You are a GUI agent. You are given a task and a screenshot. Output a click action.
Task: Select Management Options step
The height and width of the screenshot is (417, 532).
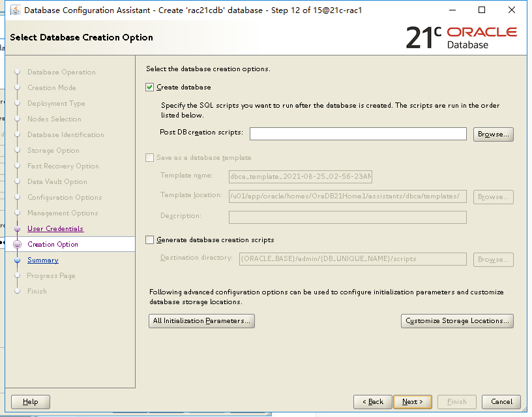[x=63, y=213]
